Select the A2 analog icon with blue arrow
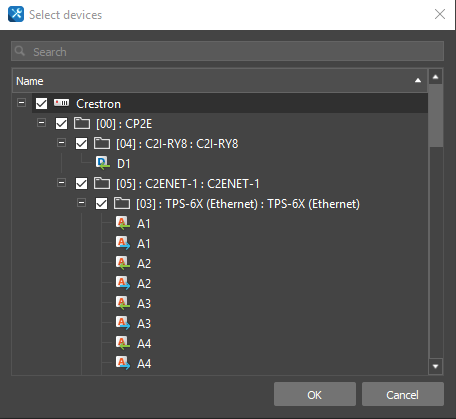Image resolution: width=456 pixels, height=419 pixels. pos(123,283)
